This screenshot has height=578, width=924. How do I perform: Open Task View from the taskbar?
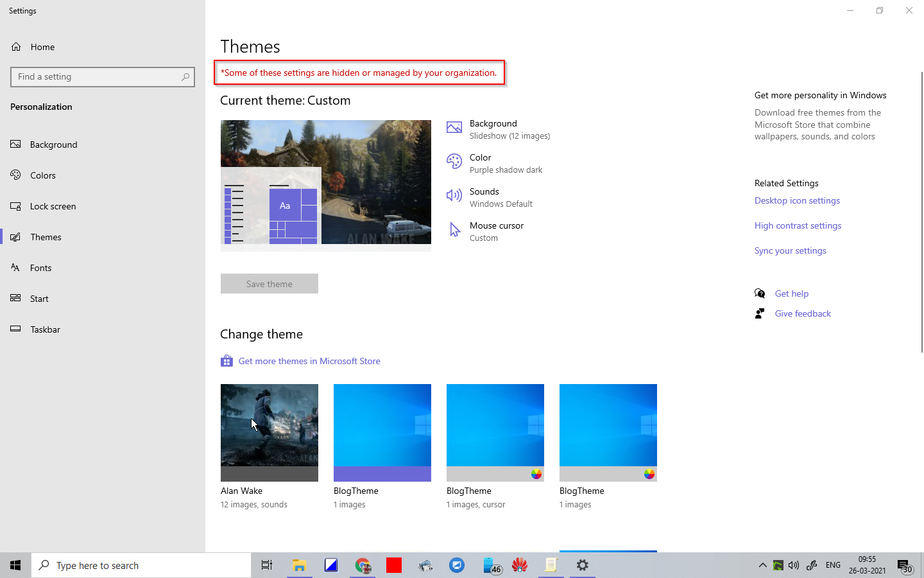pos(267,565)
